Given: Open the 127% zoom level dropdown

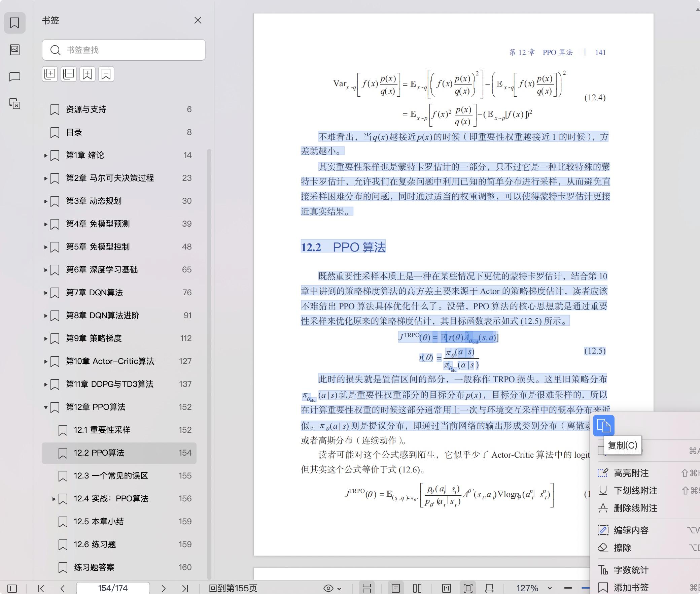Looking at the screenshot, I should pyautogui.click(x=550, y=588).
